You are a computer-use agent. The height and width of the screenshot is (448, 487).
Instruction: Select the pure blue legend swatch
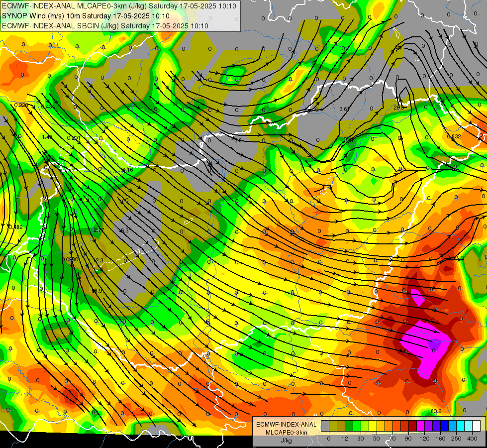coord(444,426)
